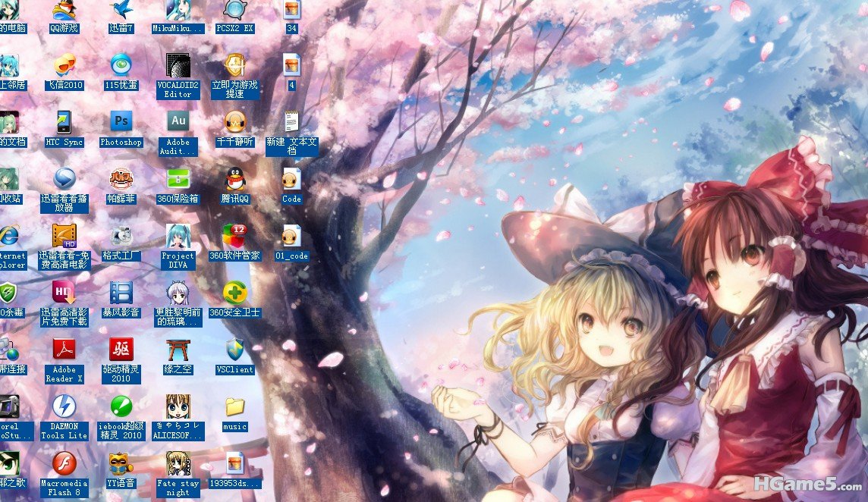This screenshot has height=502, width=868.
Task: Launch the VSClient shield icon
Action: click(234, 350)
